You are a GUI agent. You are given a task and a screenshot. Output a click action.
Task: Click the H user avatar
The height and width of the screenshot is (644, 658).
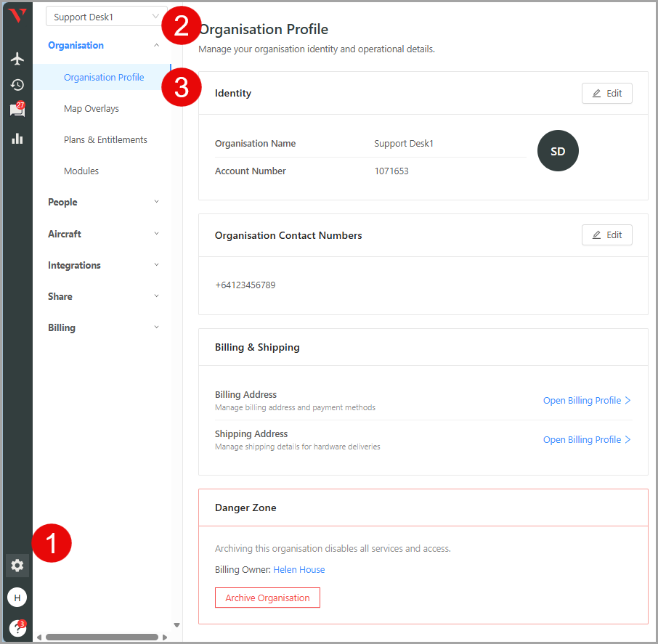point(17,598)
